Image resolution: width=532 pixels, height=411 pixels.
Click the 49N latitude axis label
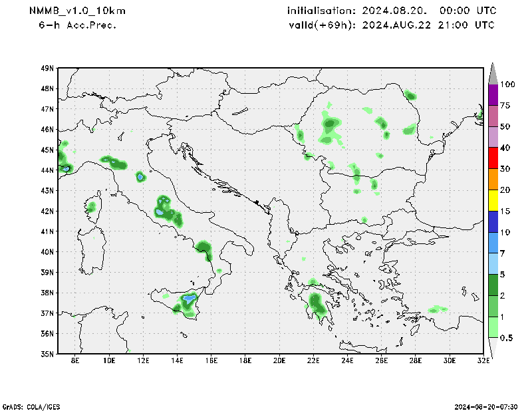[x=47, y=68]
